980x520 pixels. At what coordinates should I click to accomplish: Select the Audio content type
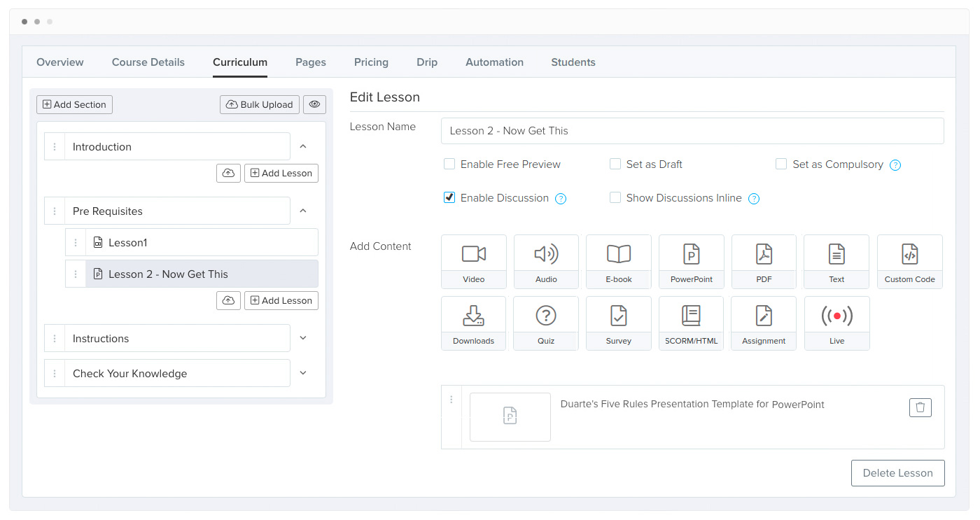546,262
